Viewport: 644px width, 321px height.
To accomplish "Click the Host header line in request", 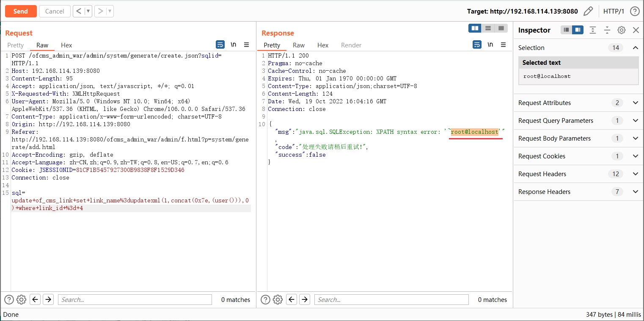I will [55, 71].
